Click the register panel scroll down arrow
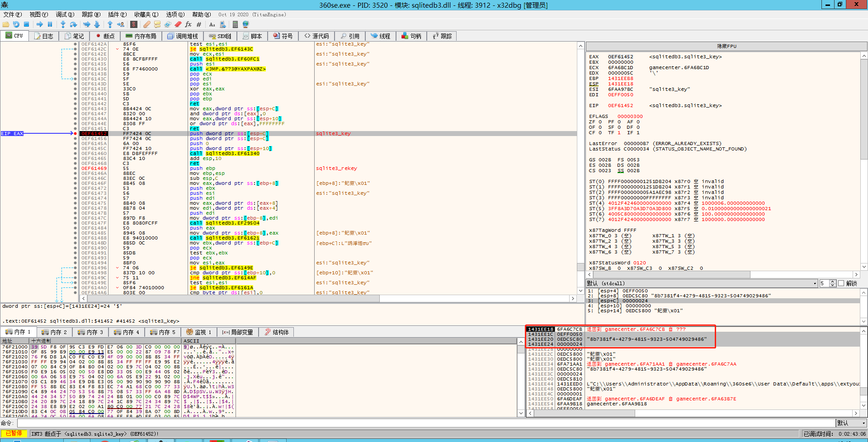The image size is (868, 442). point(864,267)
